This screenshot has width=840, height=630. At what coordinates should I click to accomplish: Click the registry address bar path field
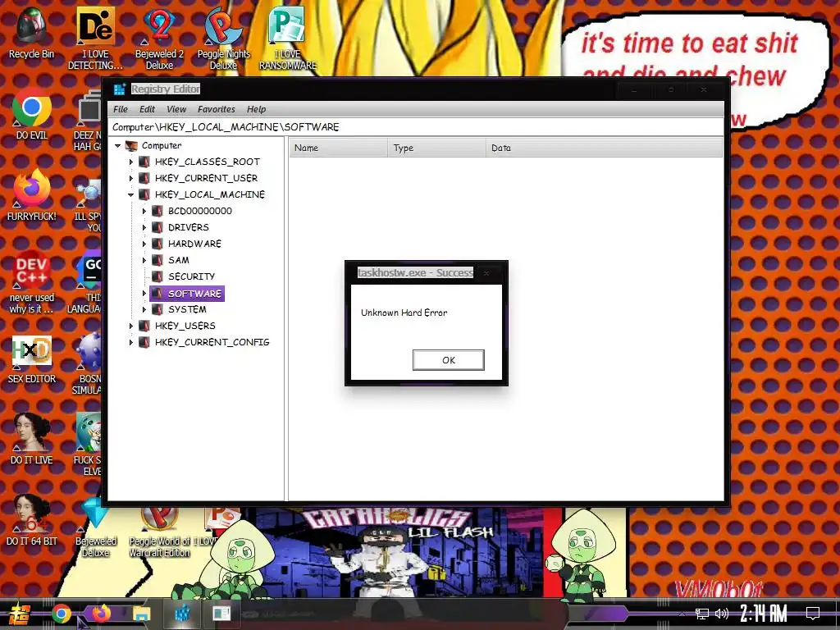(416, 127)
